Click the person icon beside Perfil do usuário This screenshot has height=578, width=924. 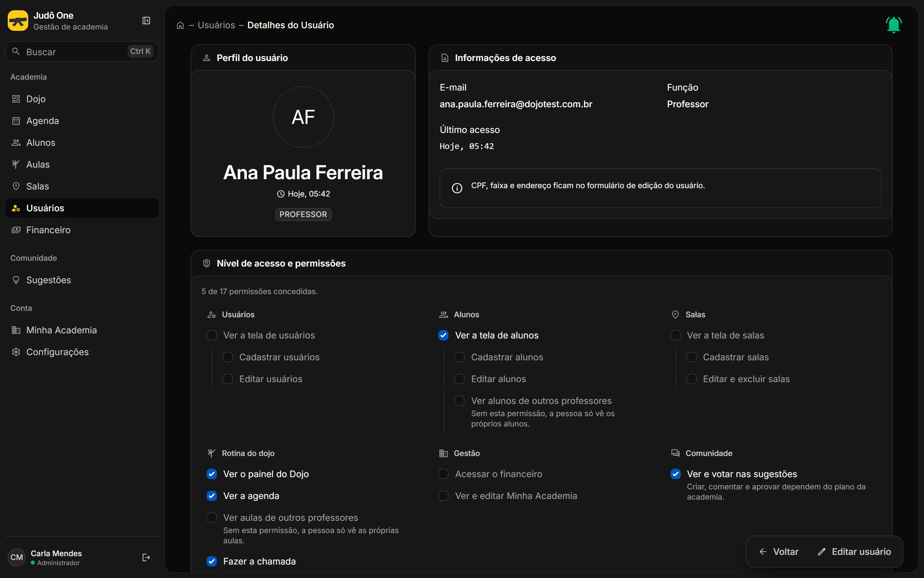pos(207,58)
